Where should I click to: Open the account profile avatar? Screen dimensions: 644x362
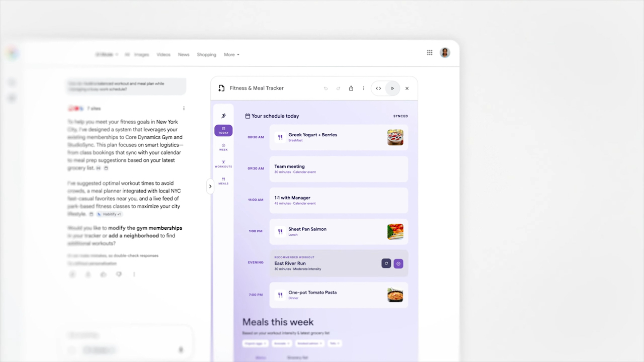click(445, 52)
